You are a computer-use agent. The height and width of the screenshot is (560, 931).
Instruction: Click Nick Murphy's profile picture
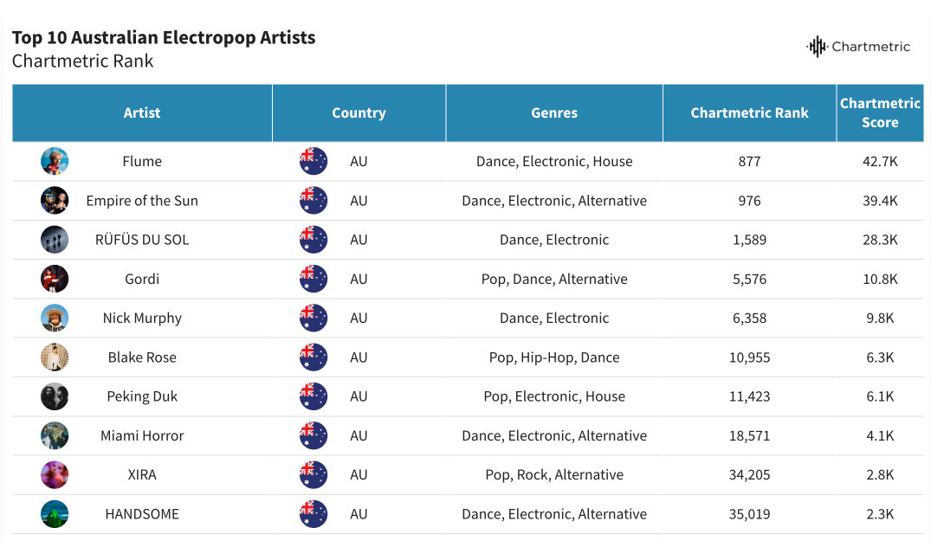point(55,318)
